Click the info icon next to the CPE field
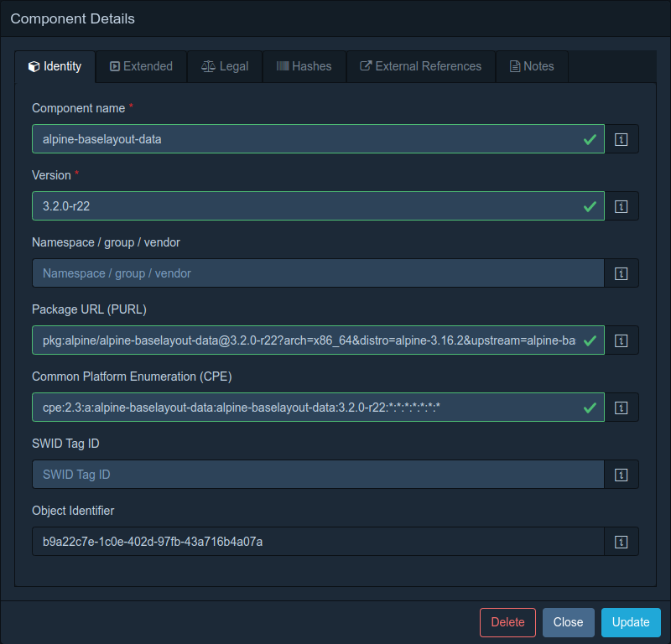Image resolution: width=671 pixels, height=644 pixels. coord(622,408)
